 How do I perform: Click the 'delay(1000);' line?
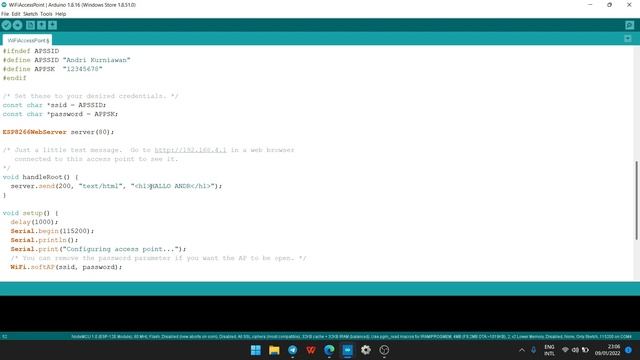click(34, 222)
